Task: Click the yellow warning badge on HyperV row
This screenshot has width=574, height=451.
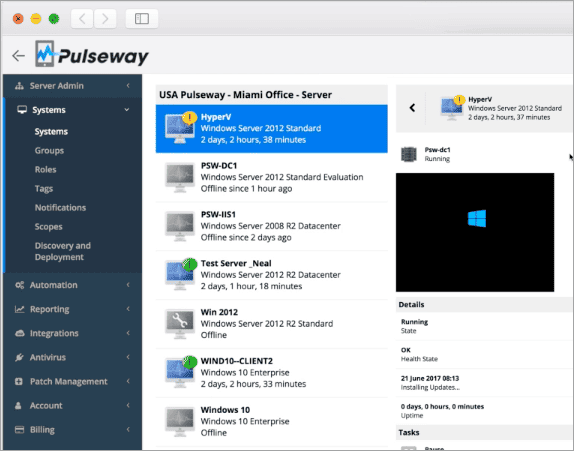Action: 189,118
